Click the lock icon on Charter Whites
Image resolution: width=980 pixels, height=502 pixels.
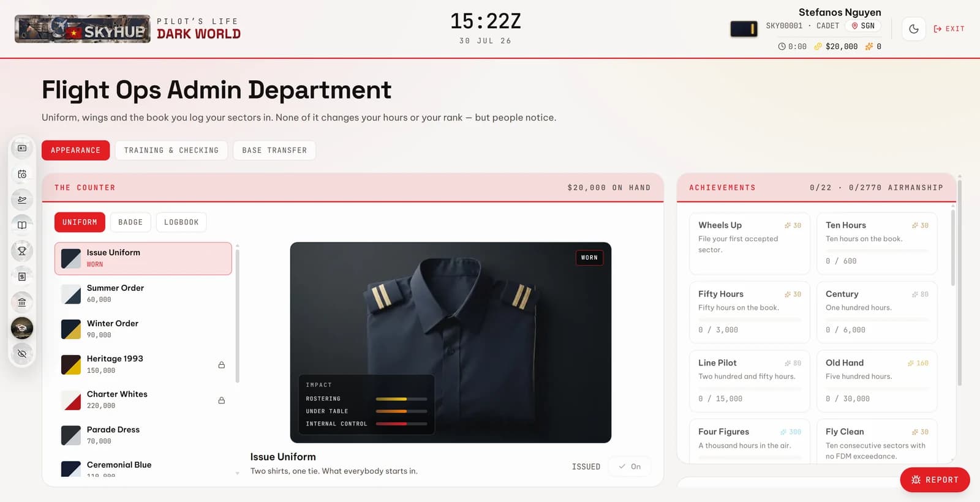222,400
